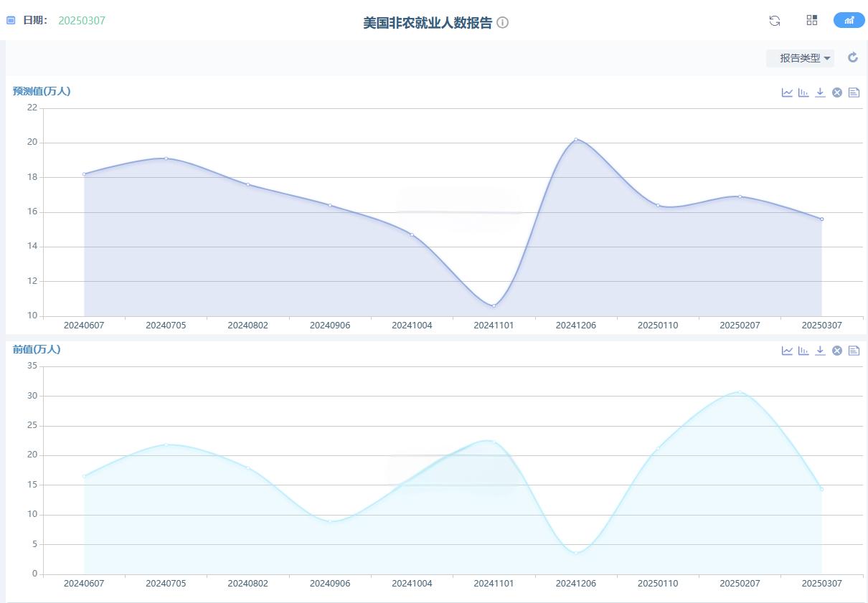Click x-axis label 20240607 under 前值 chart
The height and width of the screenshot is (603, 868).
84,584
